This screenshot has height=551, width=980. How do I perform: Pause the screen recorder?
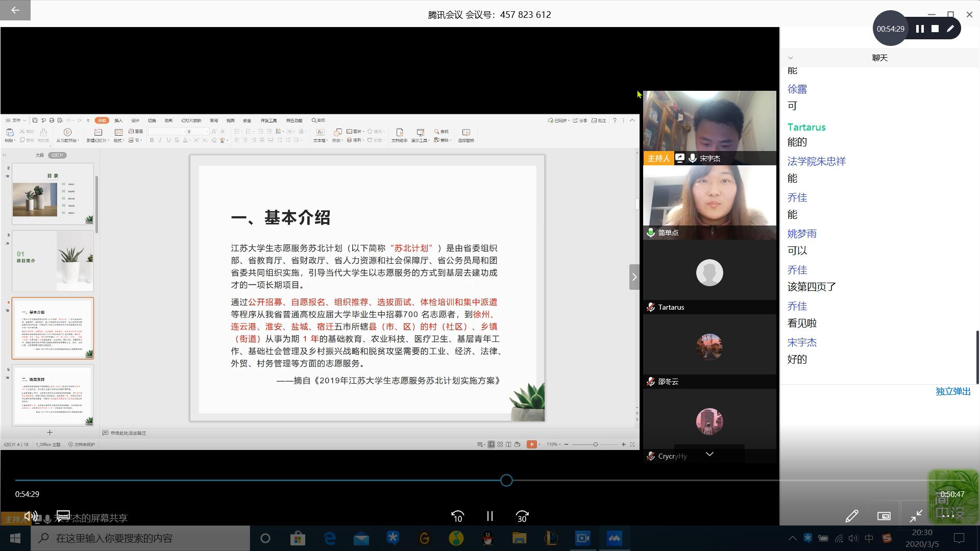920,29
